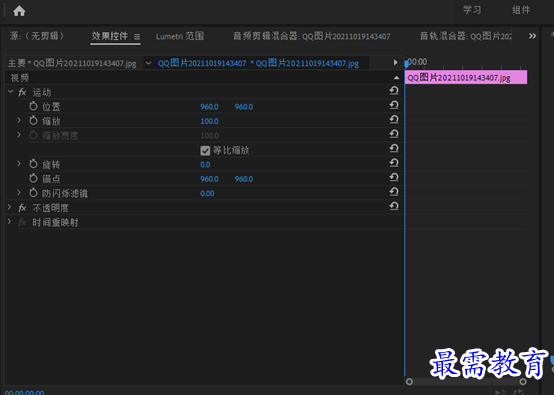Click right handle of timeline zoom bar

click(523, 382)
